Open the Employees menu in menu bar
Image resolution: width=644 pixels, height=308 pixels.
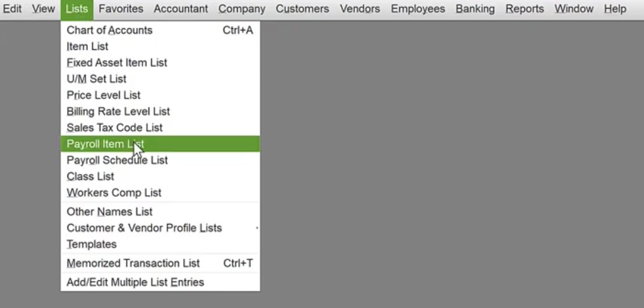[418, 9]
